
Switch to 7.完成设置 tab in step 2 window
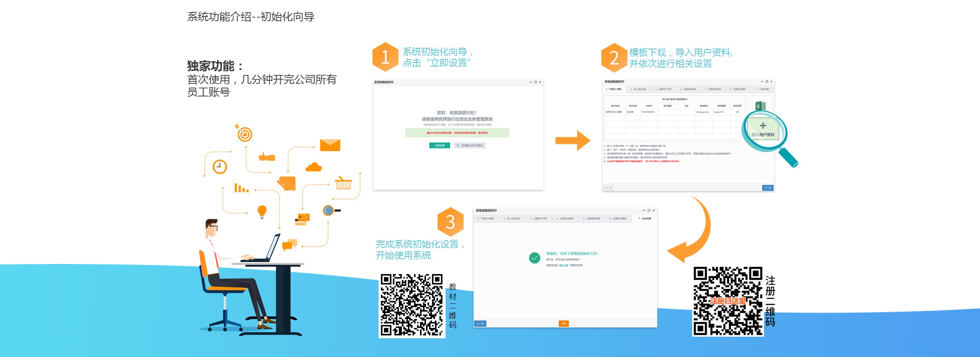(x=763, y=89)
